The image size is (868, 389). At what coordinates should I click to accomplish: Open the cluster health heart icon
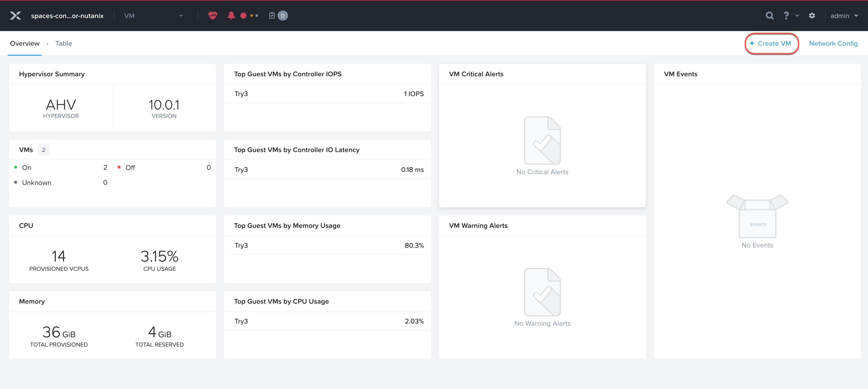tap(213, 16)
